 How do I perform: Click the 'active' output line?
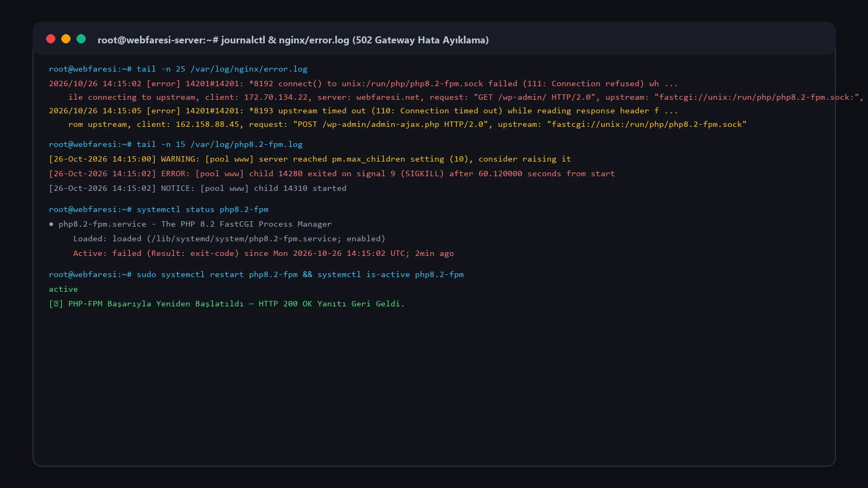coord(63,290)
